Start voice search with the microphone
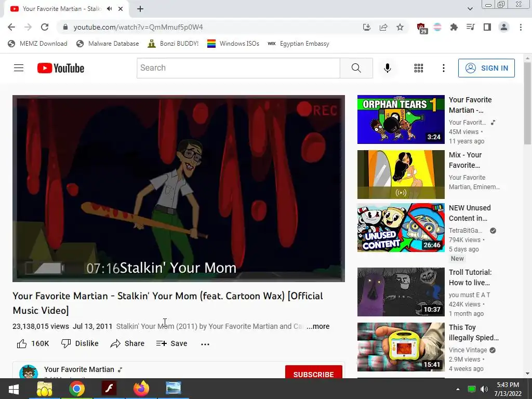The width and height of the screenshot is (532, 399). 387,68
